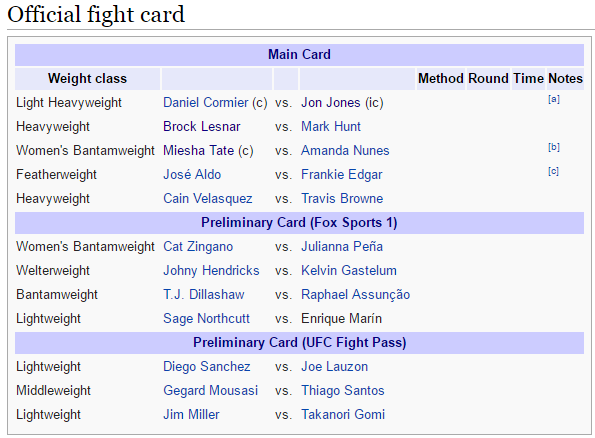The image size is (595, 438).
Task: Click the Brock Lesnar link
Action: 201,126
